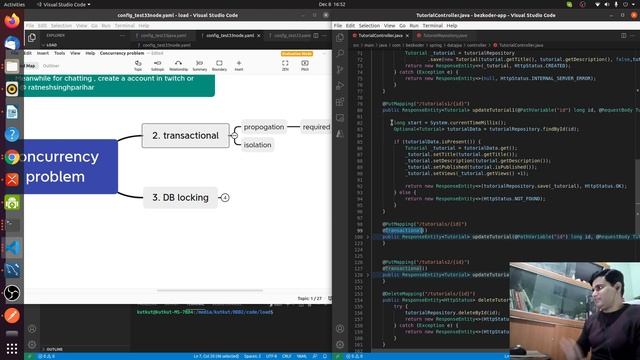This screenshot has height=360, width=640.
Task: Open Explorer icon in right VS Code window
Action: pos(340,38)
